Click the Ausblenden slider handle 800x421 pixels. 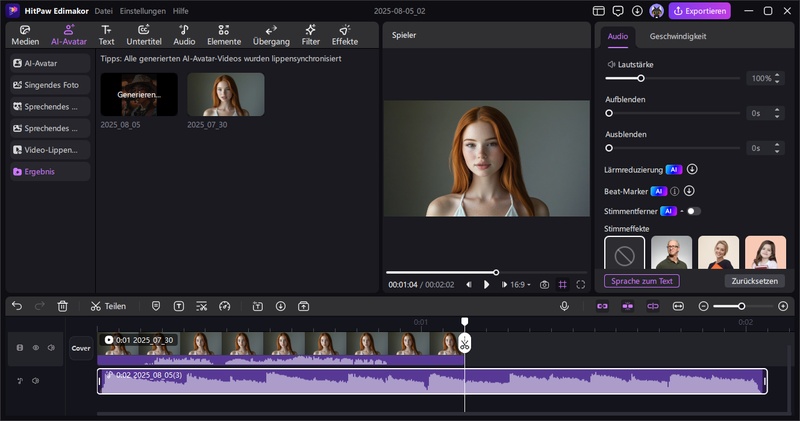(x=609, y=148)
